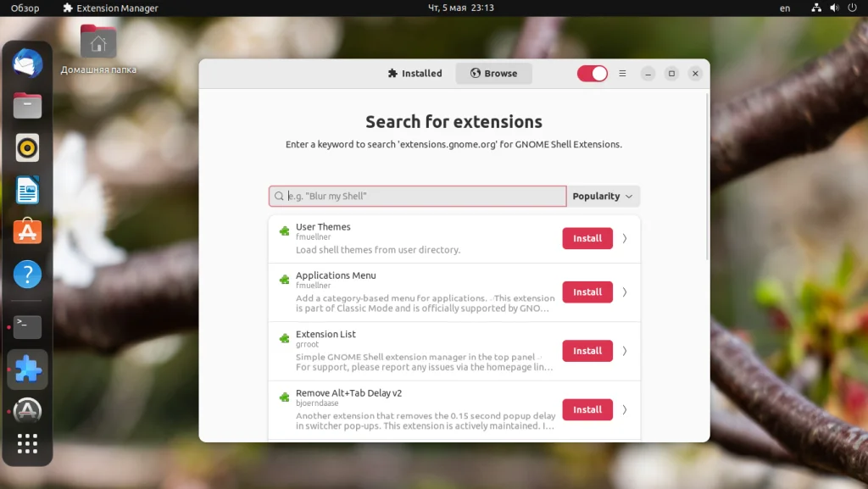Change the en keyboard layout indicator
The image size is (868, 489).
click(x=785, y=8)
